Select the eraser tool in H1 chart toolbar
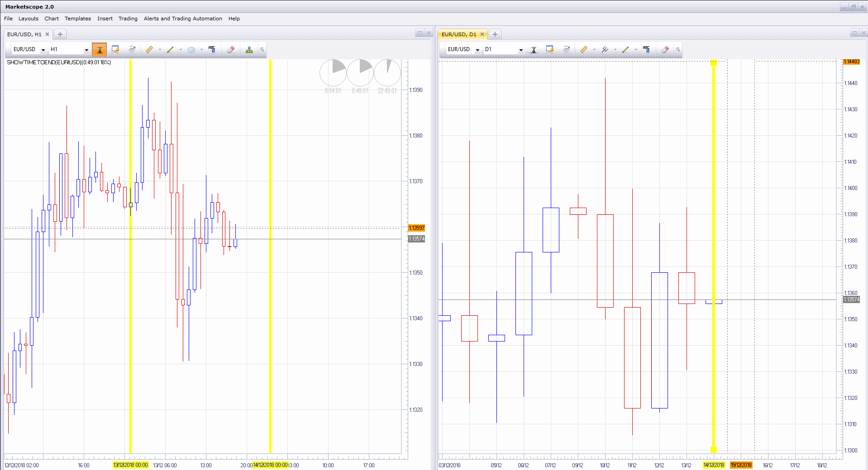 (x=231, y=50)
